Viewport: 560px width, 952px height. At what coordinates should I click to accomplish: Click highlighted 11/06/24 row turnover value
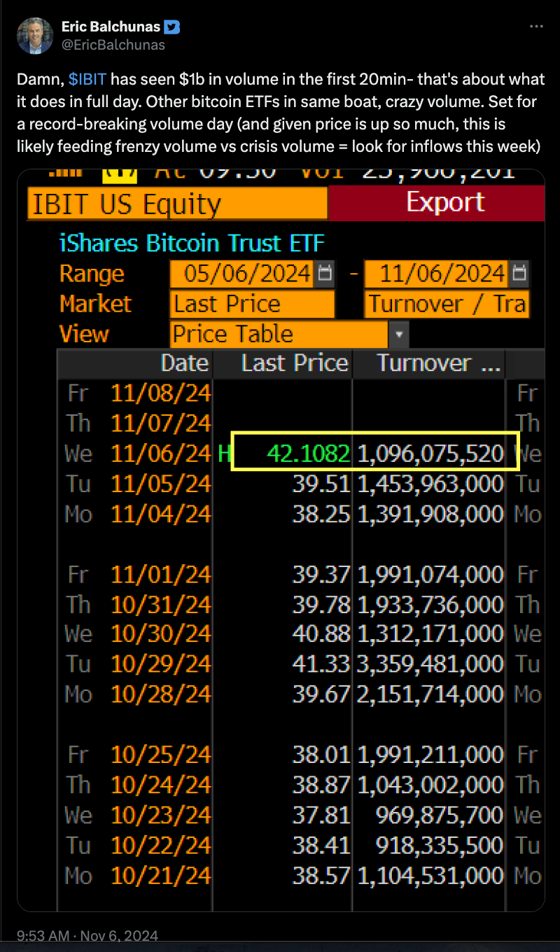430,454
